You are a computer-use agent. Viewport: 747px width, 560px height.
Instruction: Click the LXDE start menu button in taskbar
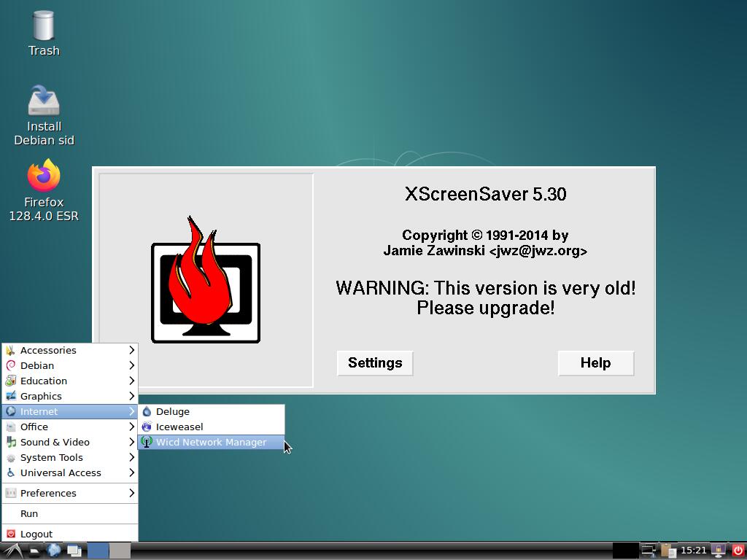pos(12,551)
